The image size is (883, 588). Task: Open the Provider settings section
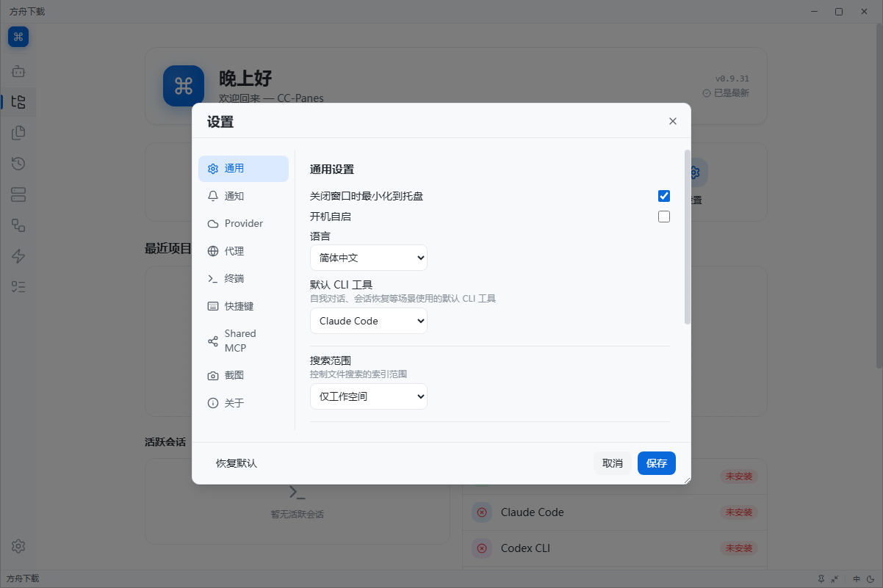(x=243, y=223)
